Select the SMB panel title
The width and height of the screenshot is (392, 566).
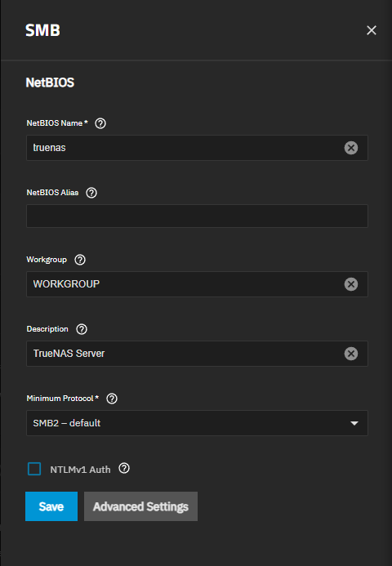tap(42, 30)
